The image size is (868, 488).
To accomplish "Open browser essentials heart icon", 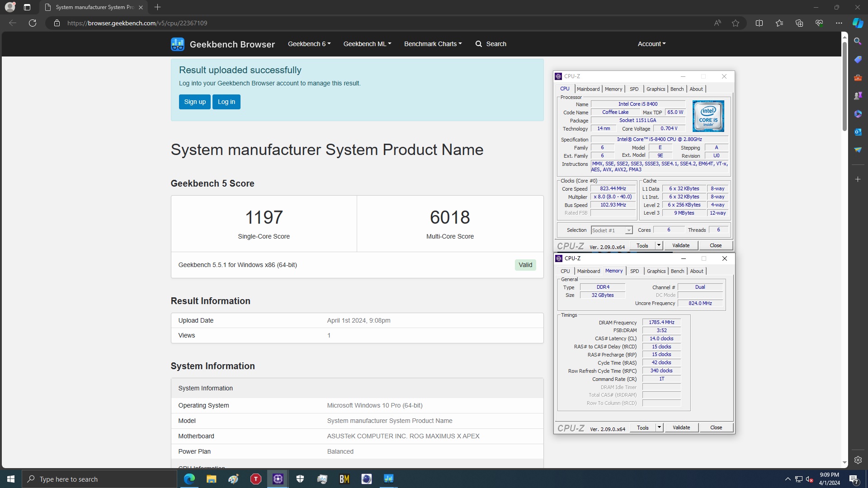I will [x=819, y=23].
